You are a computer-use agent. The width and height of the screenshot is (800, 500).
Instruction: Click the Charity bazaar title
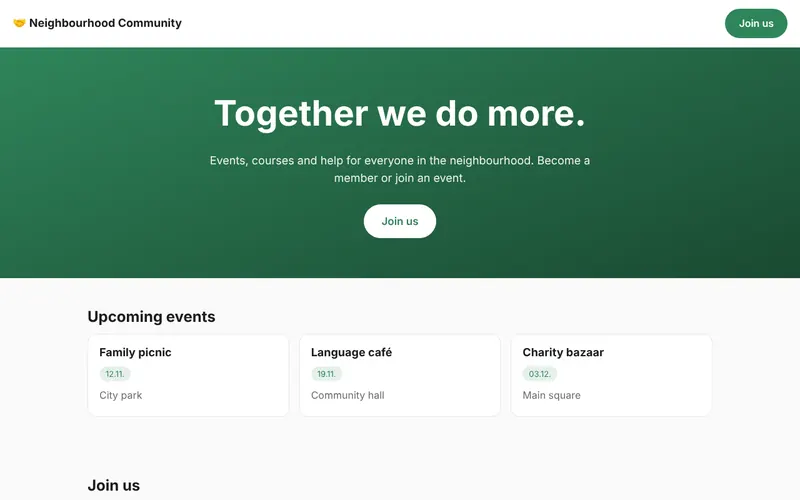tap(563, 353)
